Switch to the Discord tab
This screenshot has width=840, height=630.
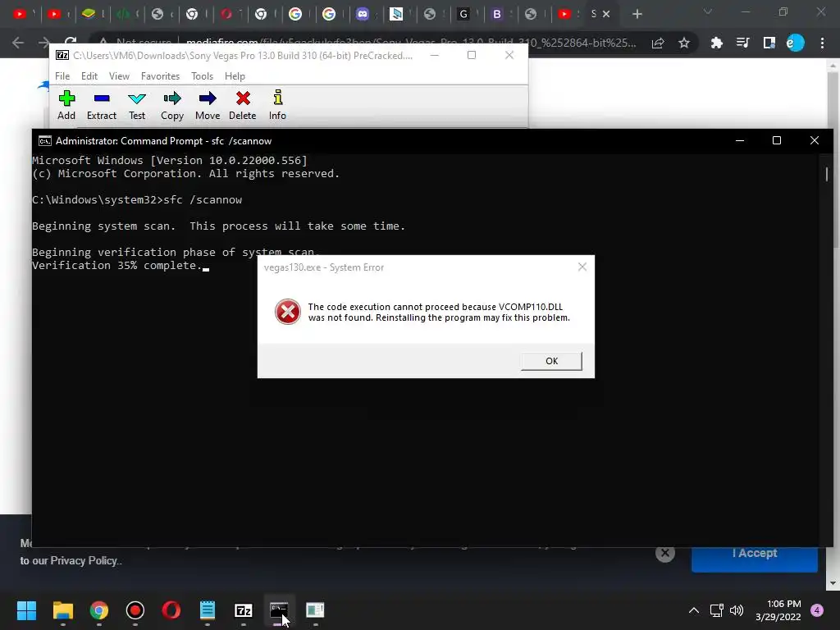coord(363,14)
